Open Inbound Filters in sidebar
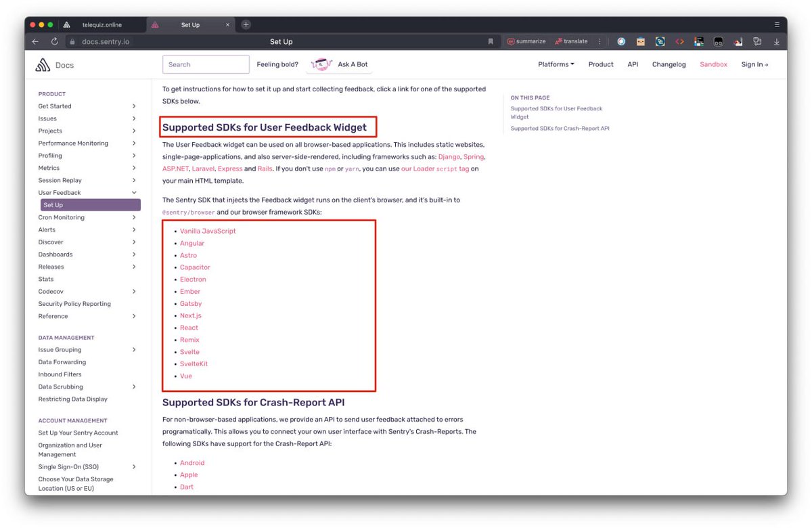 click(x=60, y=374)
